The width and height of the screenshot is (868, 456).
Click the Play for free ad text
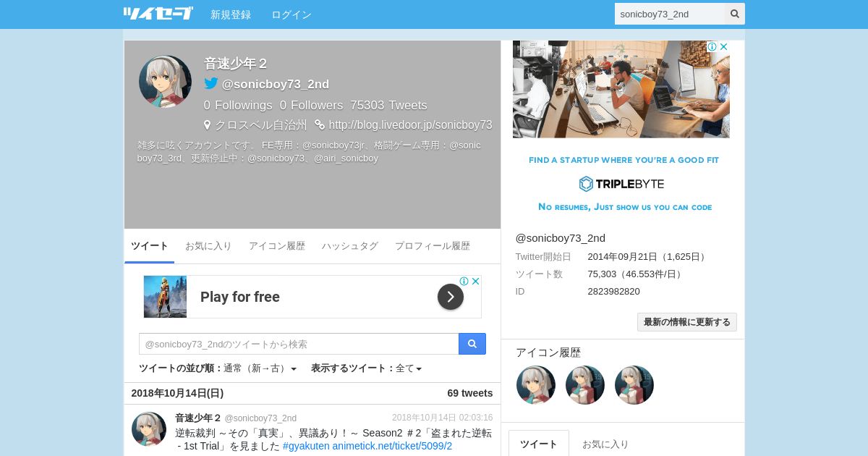click(240, 297)
